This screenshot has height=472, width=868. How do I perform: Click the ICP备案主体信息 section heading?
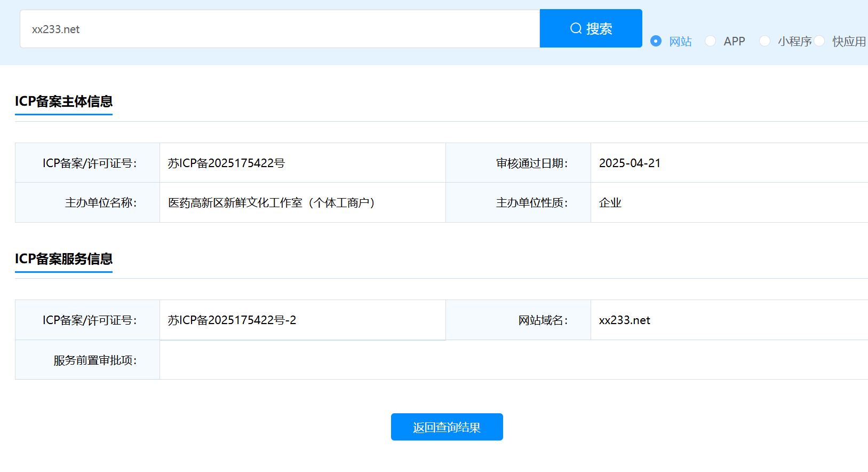point(64,101)
